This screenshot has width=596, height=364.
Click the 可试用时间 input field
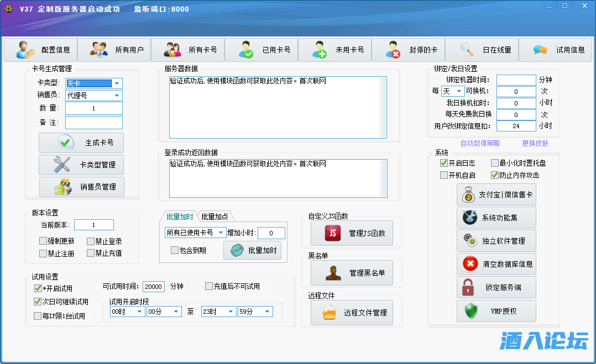[x=153, y=287]
